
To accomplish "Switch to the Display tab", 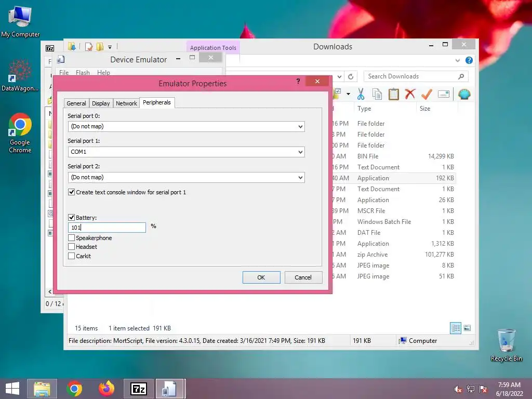I will point(101,103).
